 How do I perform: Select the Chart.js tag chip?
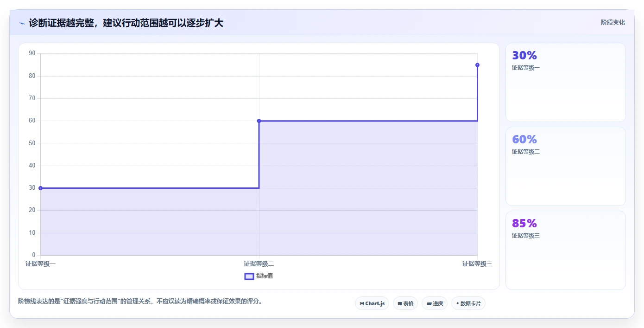click(372, 303)
